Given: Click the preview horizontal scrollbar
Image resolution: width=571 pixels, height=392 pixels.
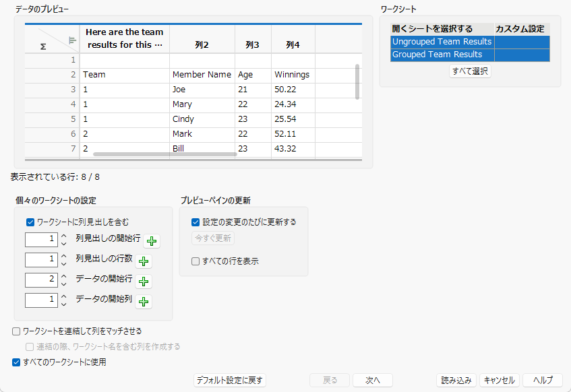Looking at the screenshot, I should (x=164, y=154).
